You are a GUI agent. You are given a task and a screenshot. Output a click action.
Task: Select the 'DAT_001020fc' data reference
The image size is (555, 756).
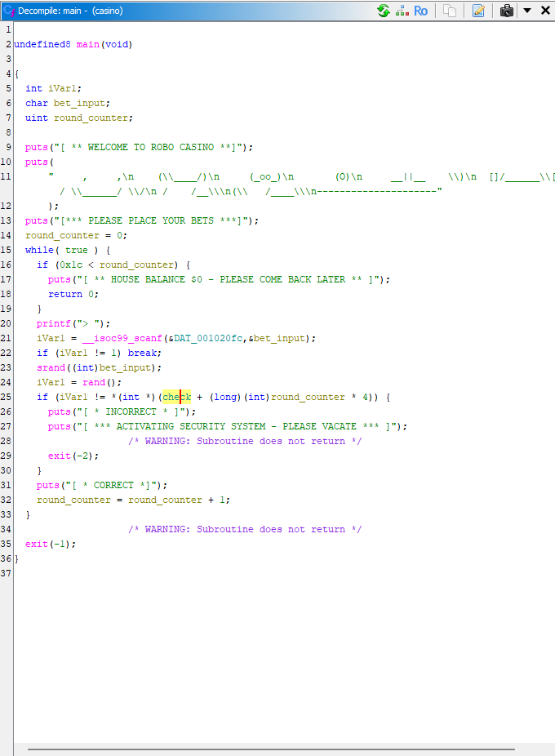[x=208, y=339]
